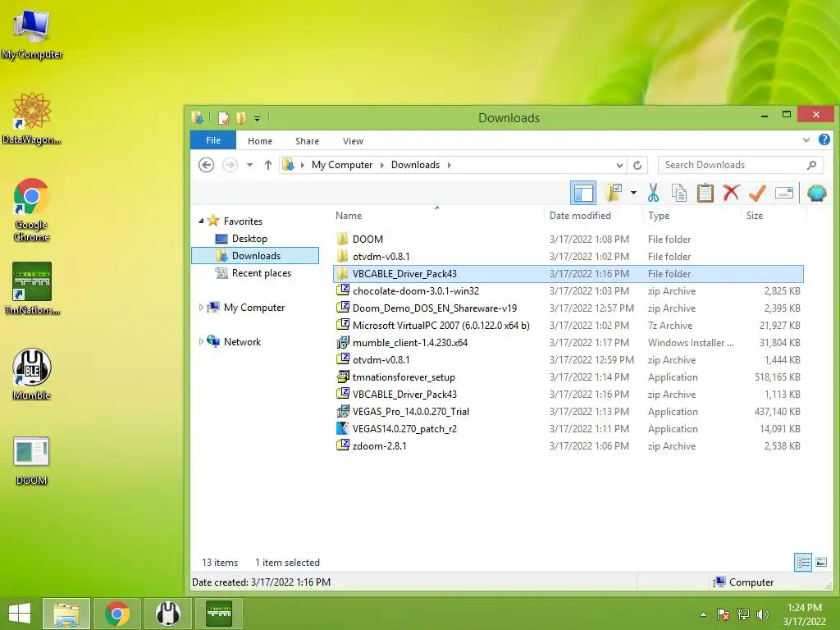The height and width of the screenshot is (630, 840).
Task: Open the DOOM desktop icon
Action: click(32, 461)
